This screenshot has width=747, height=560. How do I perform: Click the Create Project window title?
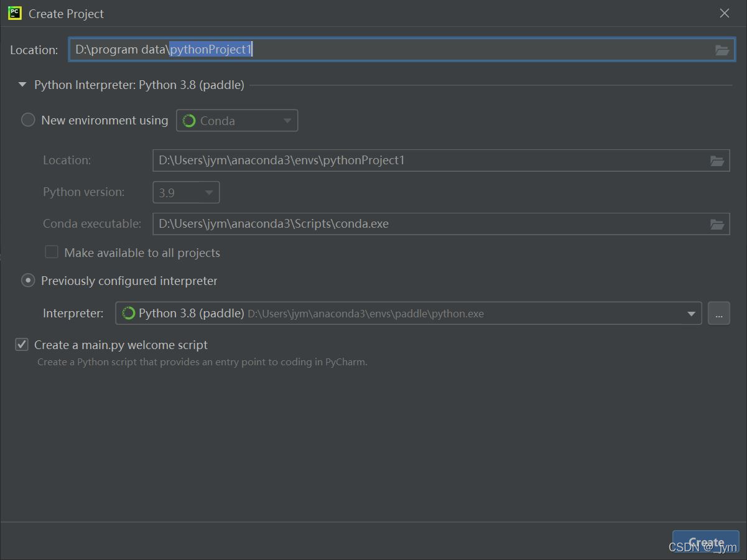point(66,14)
